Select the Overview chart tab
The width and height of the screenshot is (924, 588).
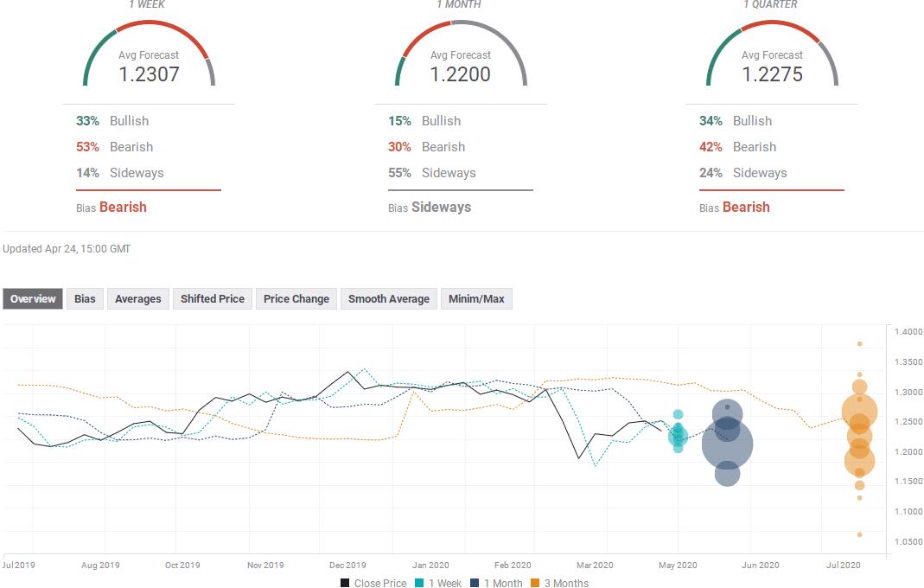(x=33, y=299)
